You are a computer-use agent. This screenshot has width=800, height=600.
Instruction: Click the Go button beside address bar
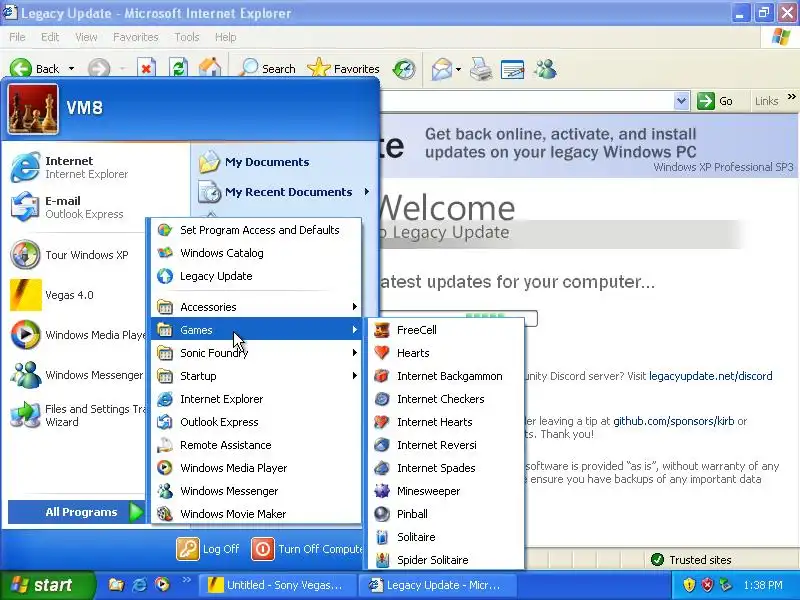point(715,101)
